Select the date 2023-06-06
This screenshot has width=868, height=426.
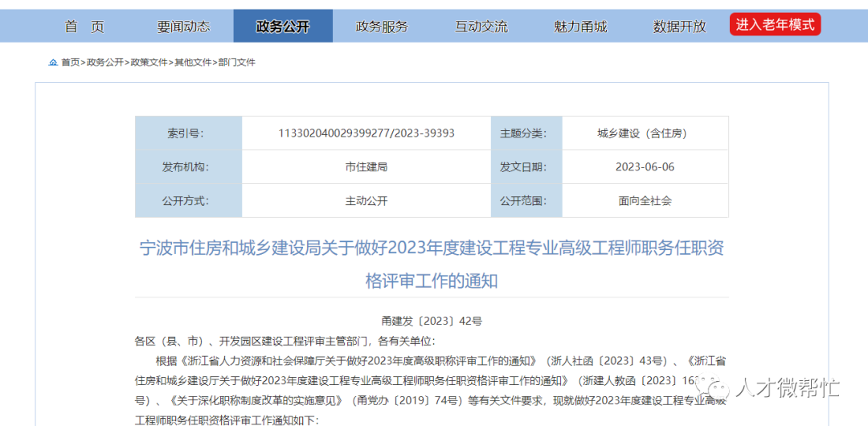pos(645,166)
